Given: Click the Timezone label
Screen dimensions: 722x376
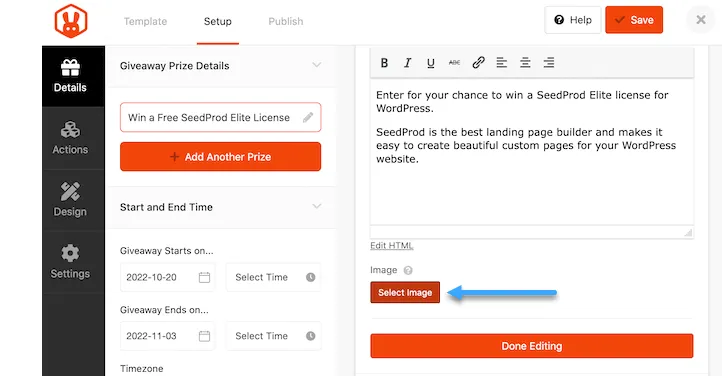Looking at the screenshot, I should click(x=142, y=369).
